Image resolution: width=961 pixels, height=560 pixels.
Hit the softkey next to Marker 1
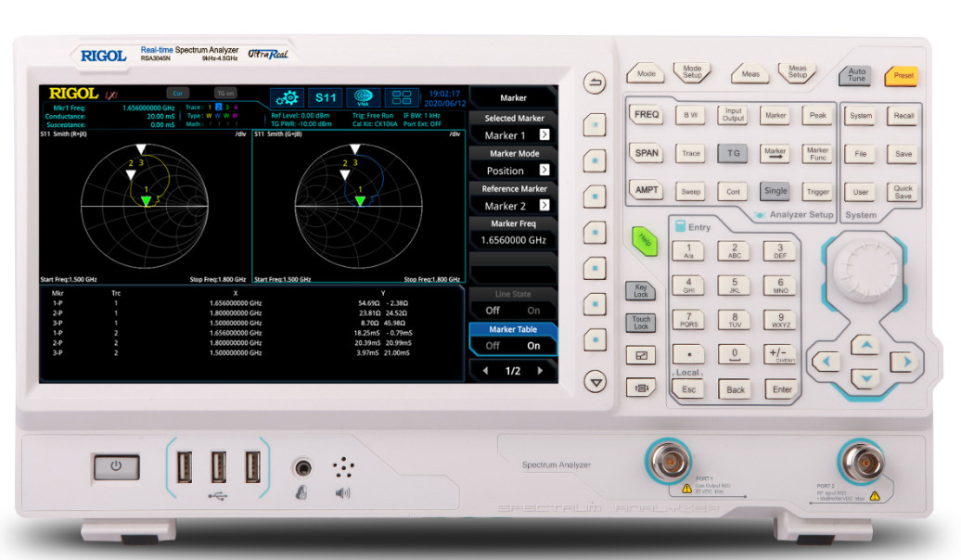point(594,125)
